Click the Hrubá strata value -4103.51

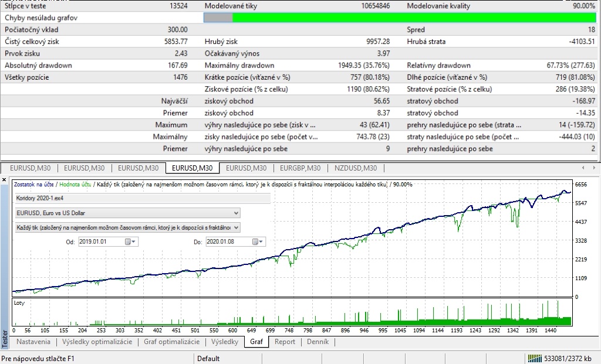click(x=582, y=42)
